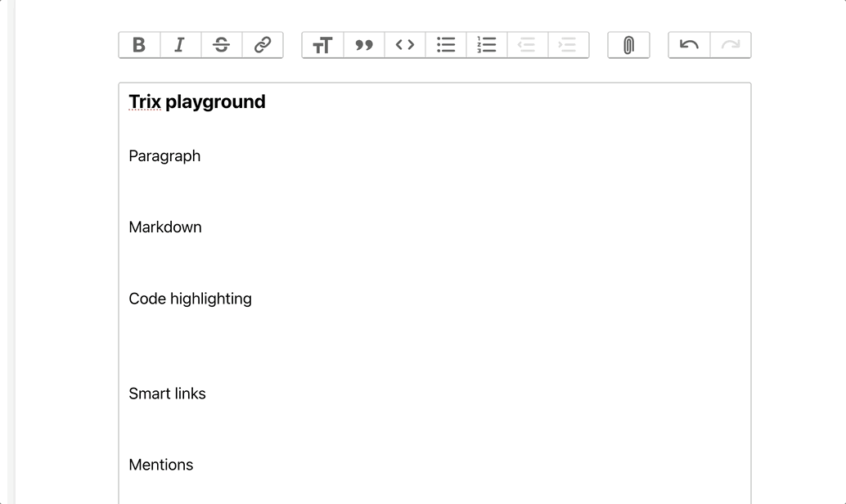The image size is (846, 504).
Task: Open the insert link tool
Action: tap(263, 45)
